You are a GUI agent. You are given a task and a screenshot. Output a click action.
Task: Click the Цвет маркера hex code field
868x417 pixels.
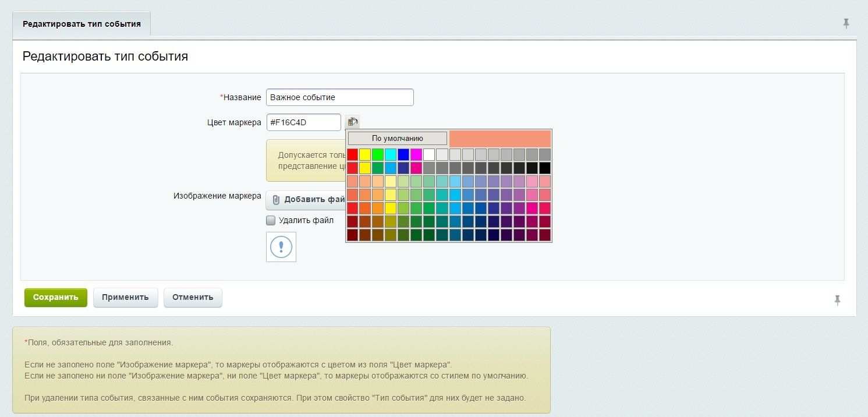(303, 122)
